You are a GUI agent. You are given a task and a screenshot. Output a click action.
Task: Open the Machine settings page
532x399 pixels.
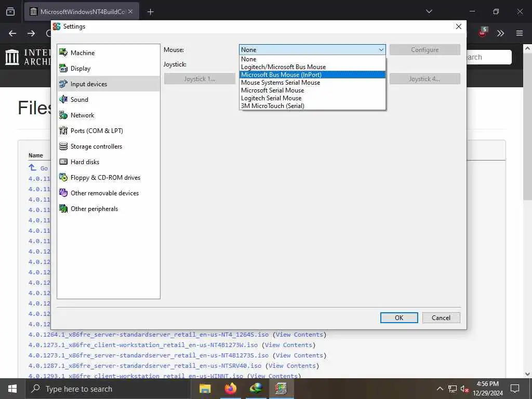[x=108, y=52]
